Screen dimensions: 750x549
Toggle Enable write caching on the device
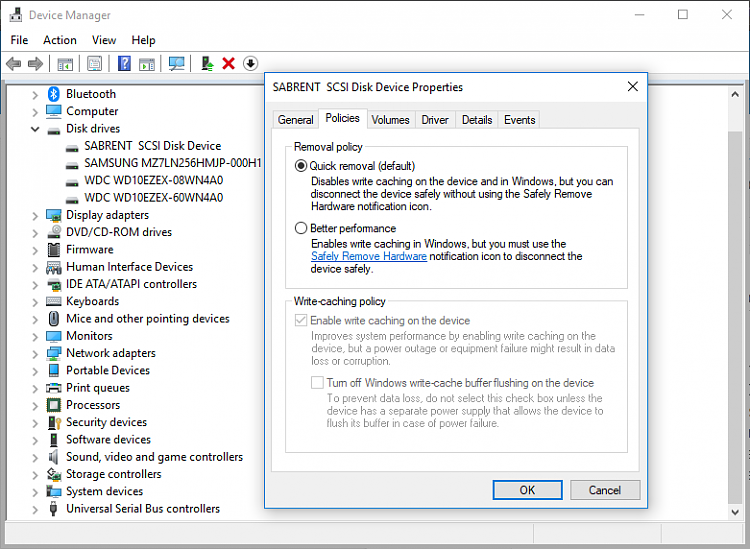click(x=301, y=320)
